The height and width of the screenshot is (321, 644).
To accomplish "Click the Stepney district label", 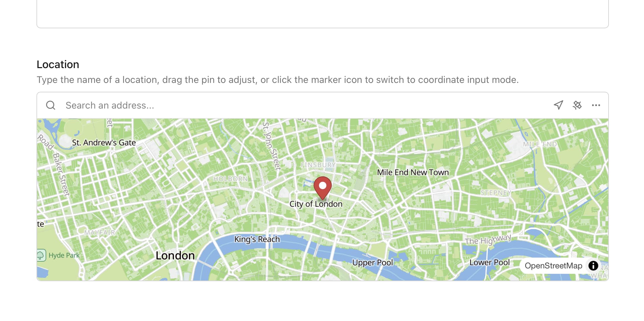I will coord(496,193).
